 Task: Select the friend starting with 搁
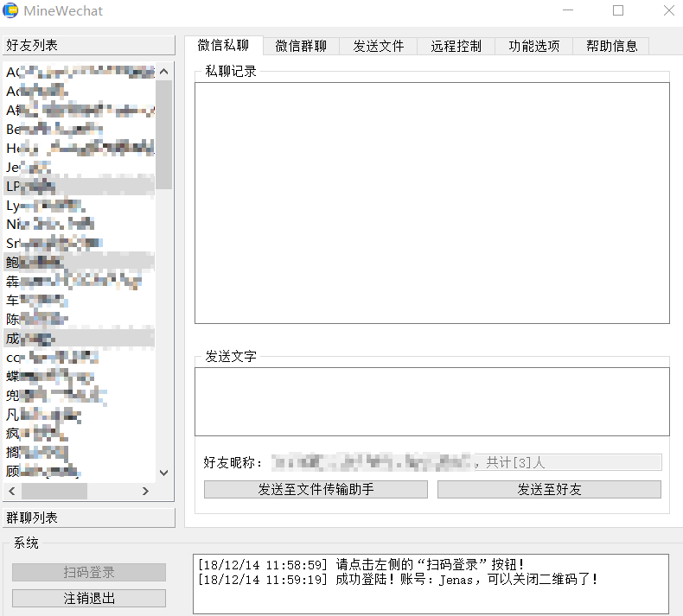[x=80, y=453]
